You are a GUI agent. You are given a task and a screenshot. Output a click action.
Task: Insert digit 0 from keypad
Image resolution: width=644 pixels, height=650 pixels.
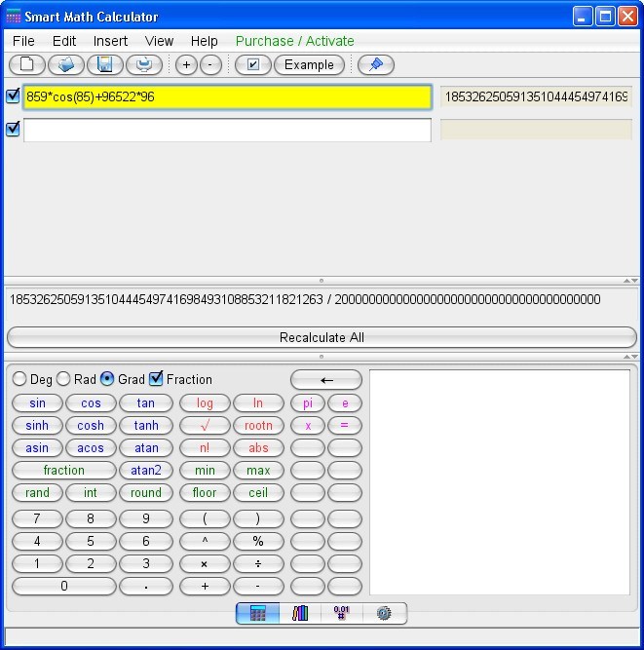pos(64,586)
